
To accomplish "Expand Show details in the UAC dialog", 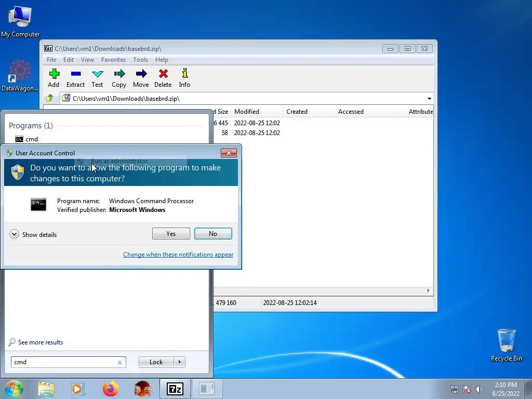I will [x=33, y=234].
